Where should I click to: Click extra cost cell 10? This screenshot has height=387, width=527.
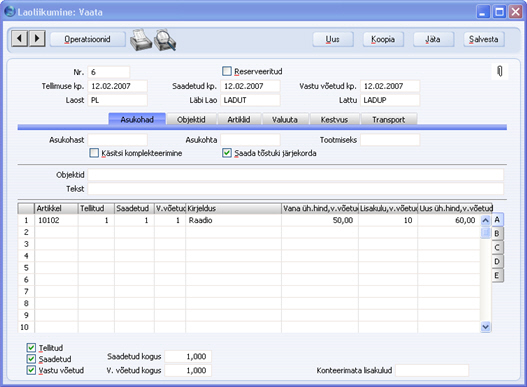[x=388, y=220]
